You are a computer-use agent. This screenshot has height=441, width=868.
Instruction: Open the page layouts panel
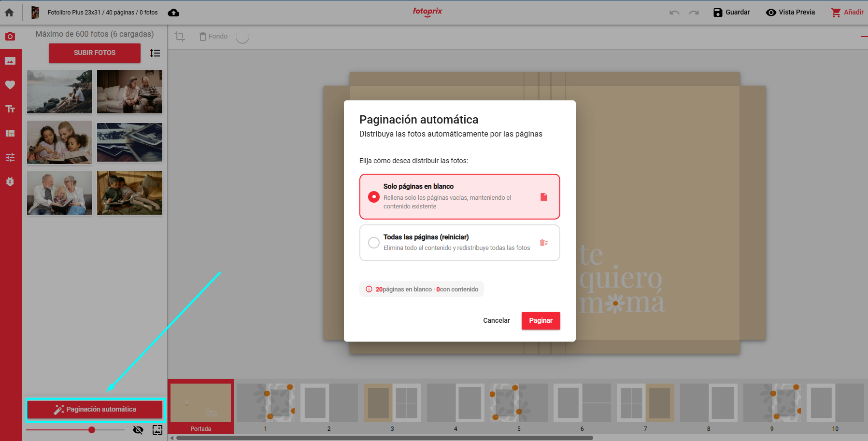click(x=10, y=133)
